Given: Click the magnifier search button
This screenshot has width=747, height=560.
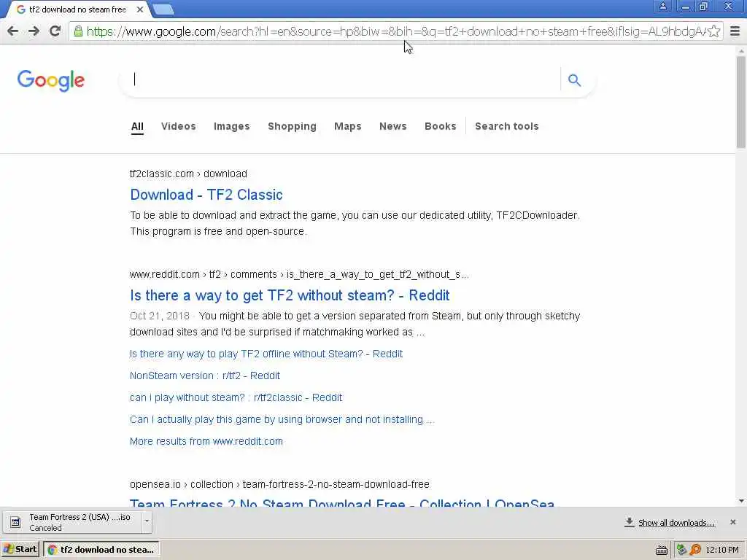Looking at the screenshot, I should pos(575,80).
